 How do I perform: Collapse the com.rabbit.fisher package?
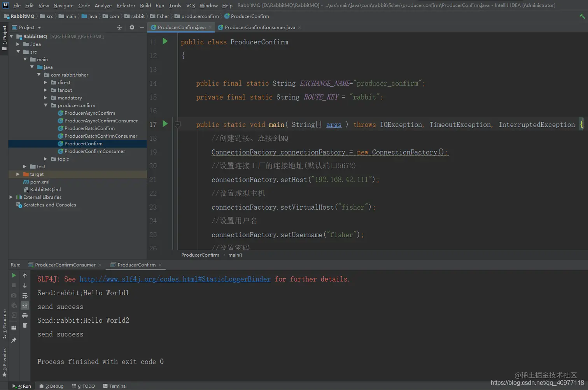(x=39, y=75)
